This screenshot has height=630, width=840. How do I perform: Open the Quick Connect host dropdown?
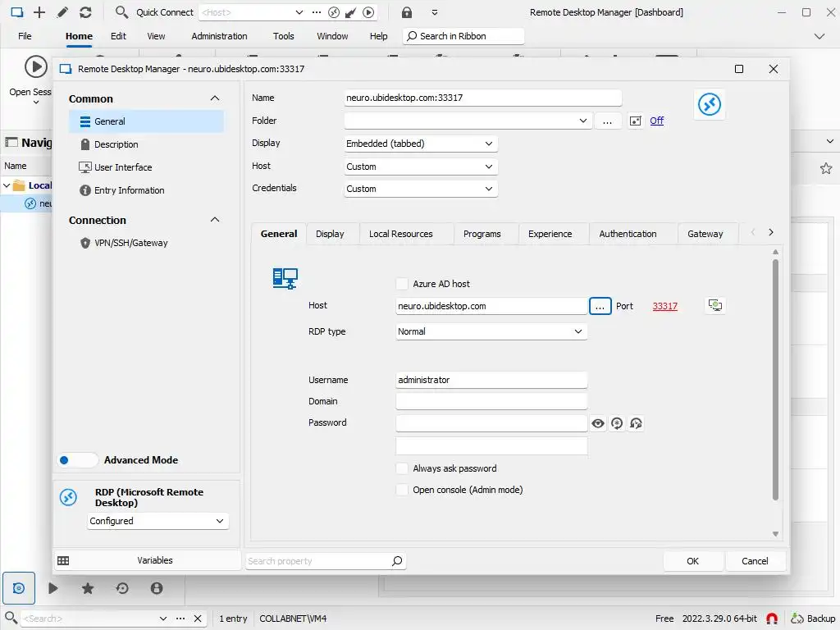tap(299, 12)
